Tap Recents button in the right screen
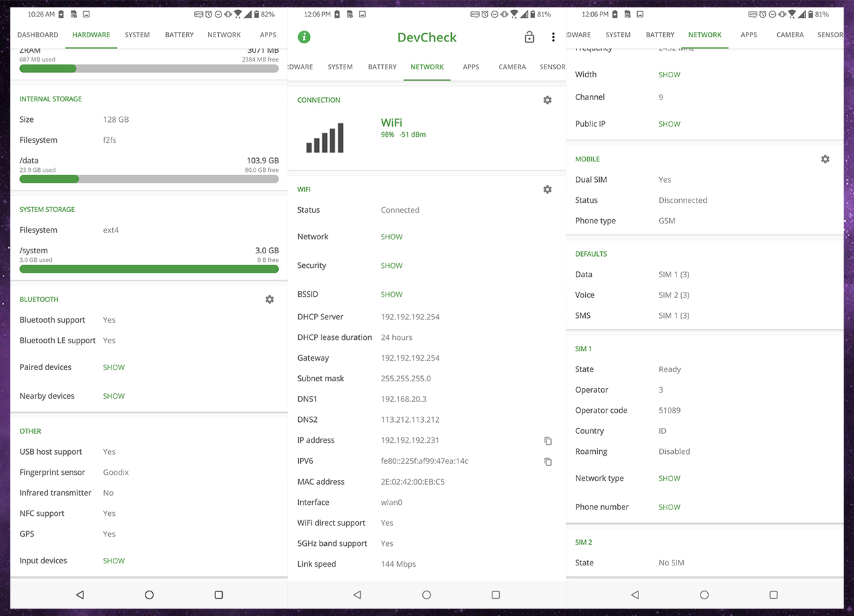 click(x=774, y=595)
